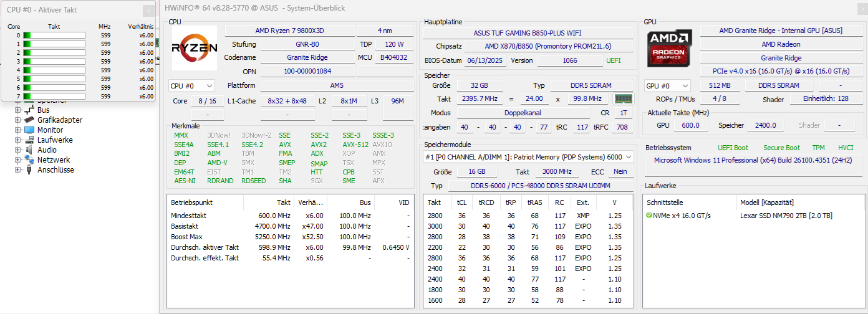This screenshot has width=868, height=314.
Task: Click the AMD Granite Ridge Internal GPU field
Action: (x=781, y=31)
